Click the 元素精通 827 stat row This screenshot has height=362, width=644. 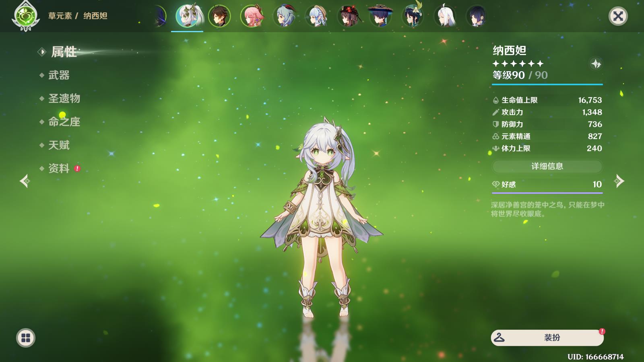[547, 136]
